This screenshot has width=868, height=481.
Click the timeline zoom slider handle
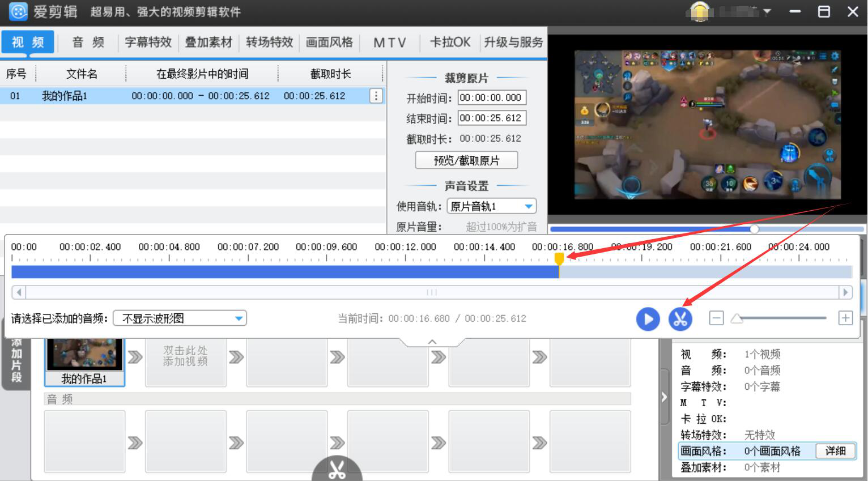(x=737, y=318)
